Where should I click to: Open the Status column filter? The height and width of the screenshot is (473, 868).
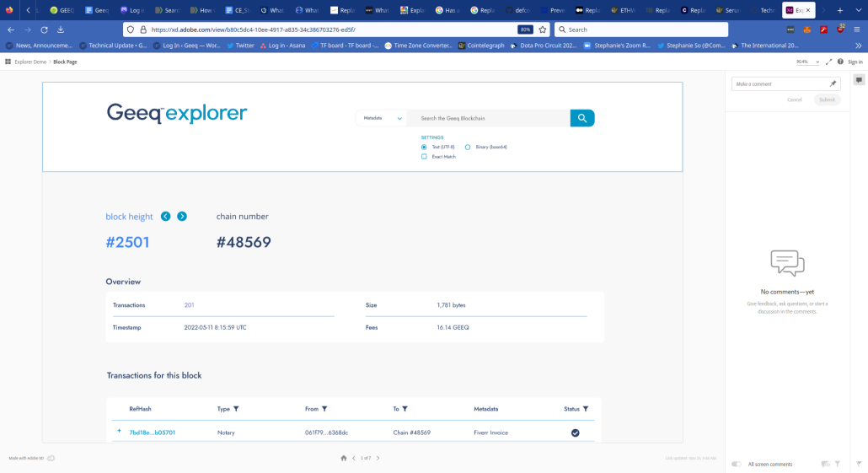[586, 409]
